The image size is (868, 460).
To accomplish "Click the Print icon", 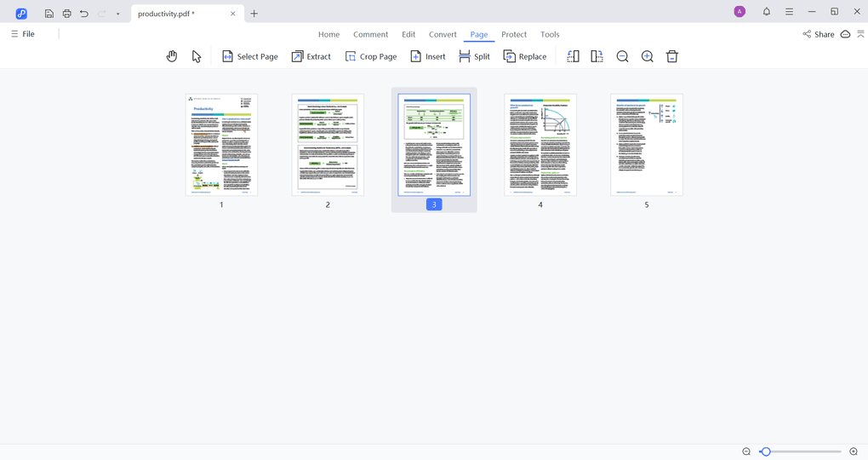I will click(66, 14).
